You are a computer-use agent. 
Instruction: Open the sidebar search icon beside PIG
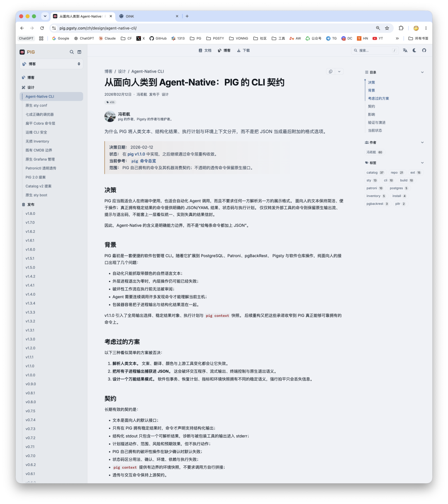[72, 52]
